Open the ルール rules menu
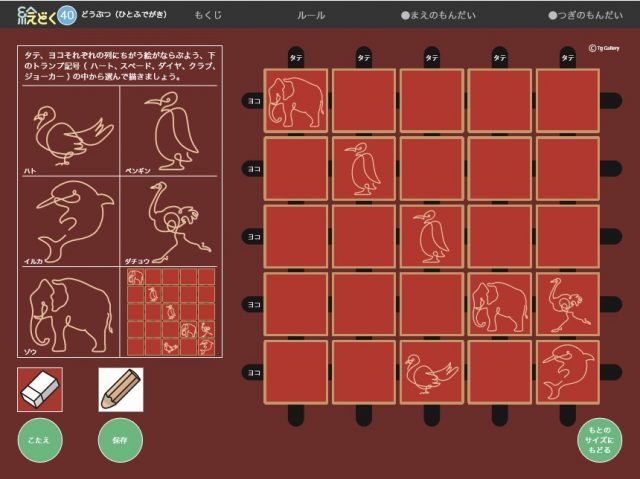 pyautogui.click(x=311, y=16)
